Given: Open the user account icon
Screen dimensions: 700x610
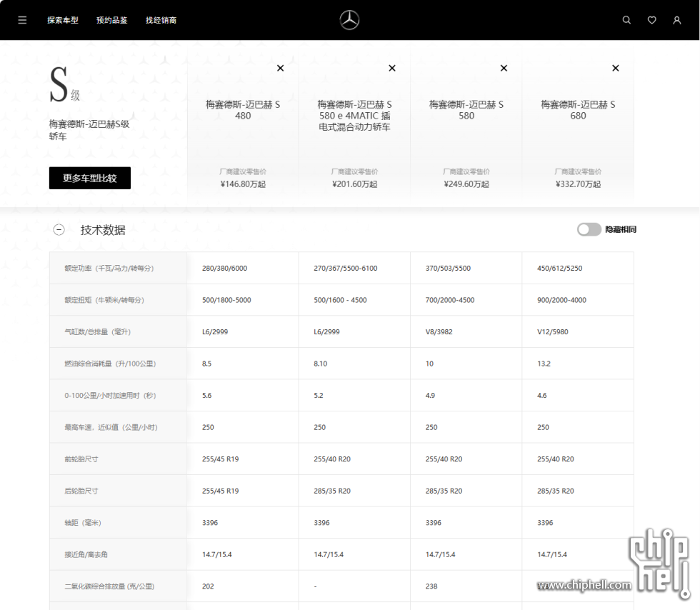Looking at the screenshot, I should coord(677,20).
